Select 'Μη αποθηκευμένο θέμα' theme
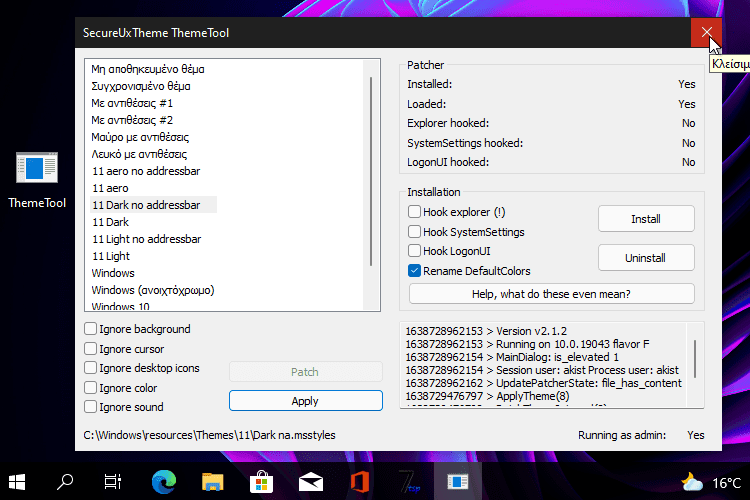The height and width of the screenshot is (500, 750). (x=148, y=69)
